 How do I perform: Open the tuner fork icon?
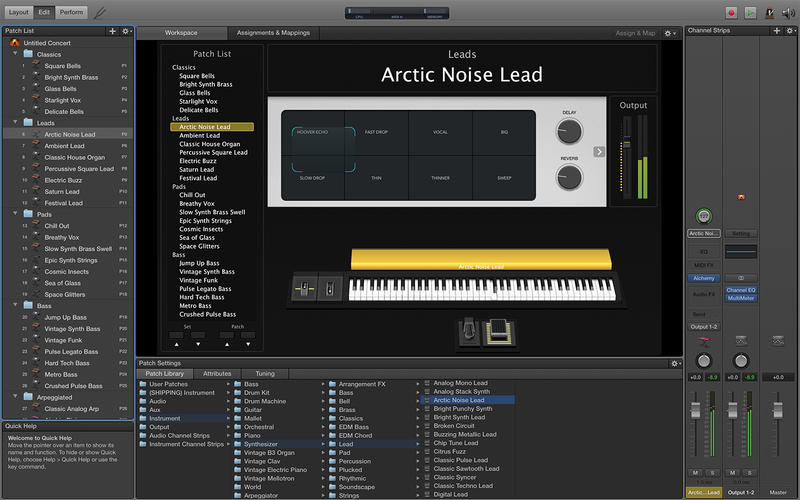click(x=99, y=13)
